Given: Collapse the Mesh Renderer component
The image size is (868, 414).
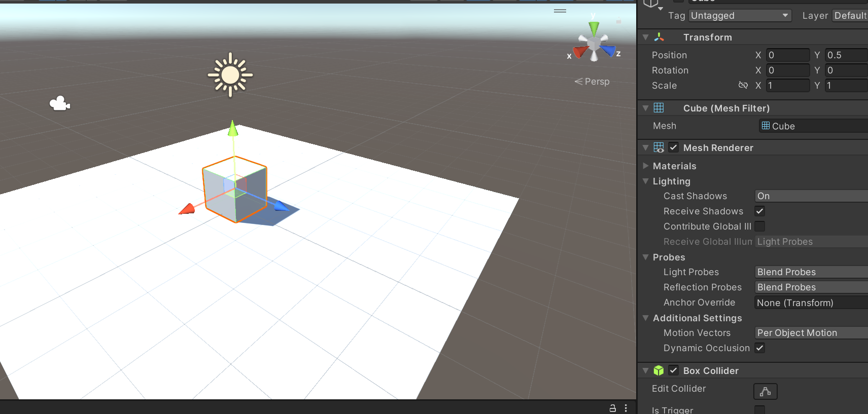Looking at the screenshot, I should pyautogui.click(x=646, y=147).
